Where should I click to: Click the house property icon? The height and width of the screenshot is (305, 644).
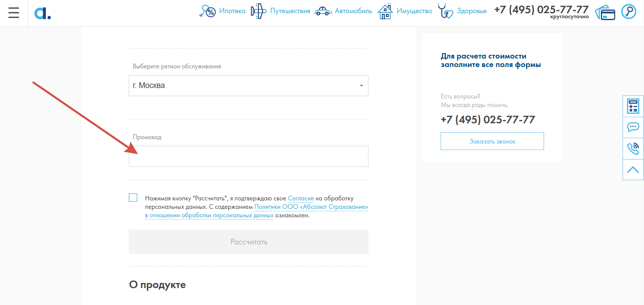pos(385,11)
